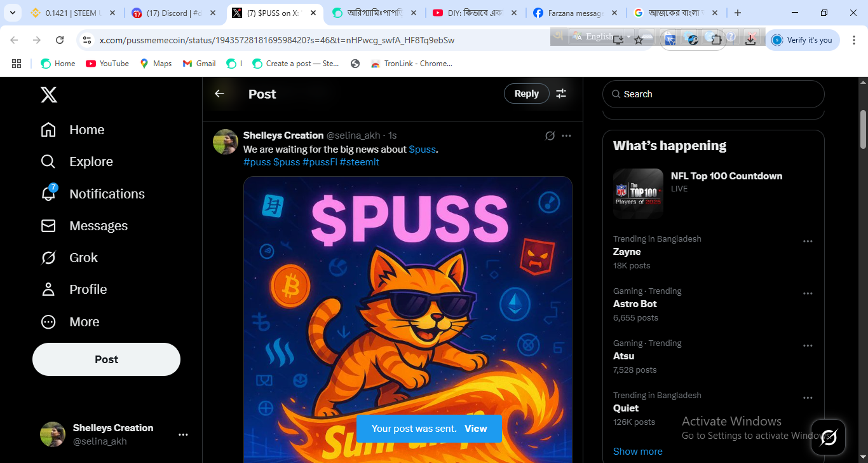The image size is (868, 463).
Task: Expand the tab search dropdown
Action: coord(12,13)
